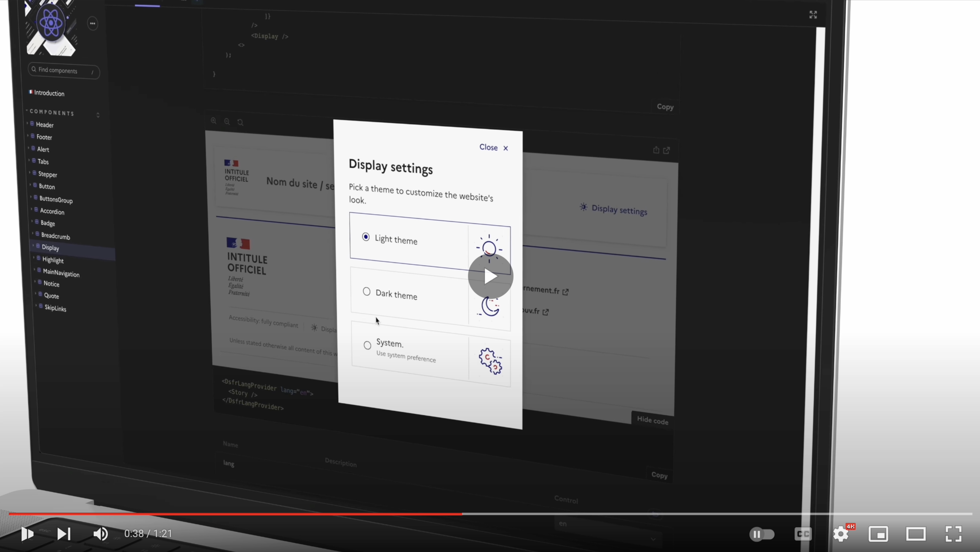Screen dimensions: 980x552
Task: Open the lang control dropdown showing en
Action: coord(608,531)
